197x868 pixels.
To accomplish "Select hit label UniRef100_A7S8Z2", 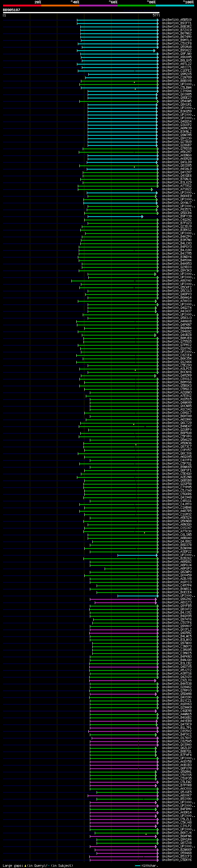I will pos(177,189).
